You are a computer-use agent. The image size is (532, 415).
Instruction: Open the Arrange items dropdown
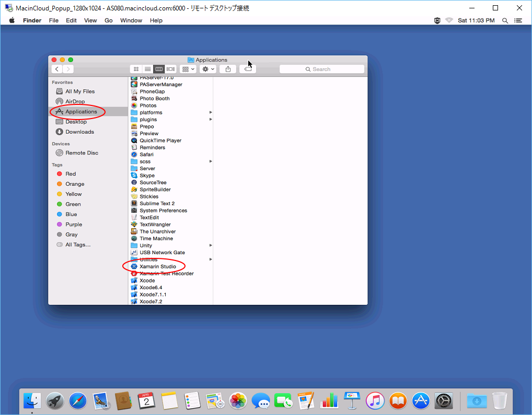click(188, 69)
